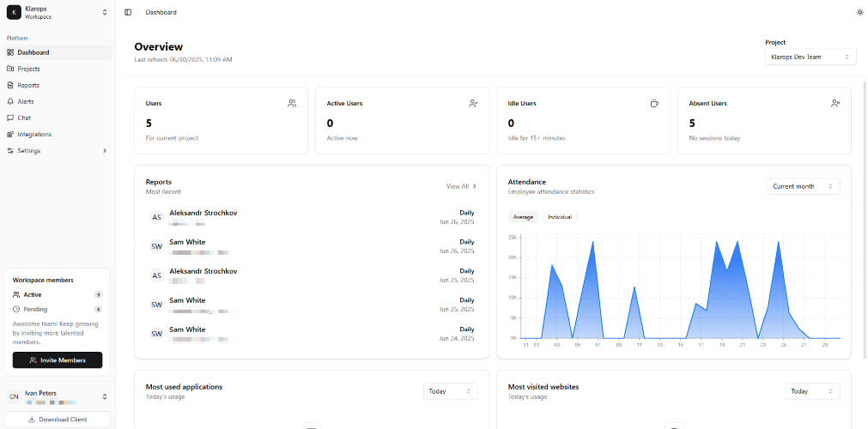
Task: Click the Alerts bell icon in sidebar
Action: [10, 101]
